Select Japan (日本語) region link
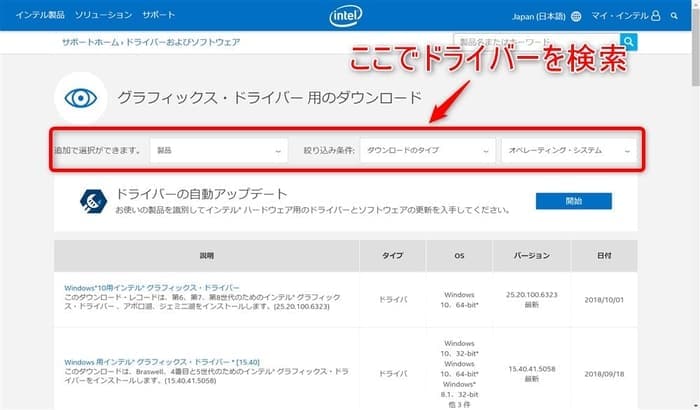 [x=538, y=17]
